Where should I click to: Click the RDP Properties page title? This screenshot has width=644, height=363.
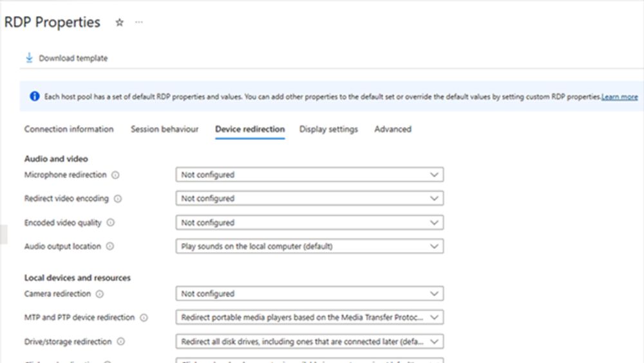click(x=52, y=22)
